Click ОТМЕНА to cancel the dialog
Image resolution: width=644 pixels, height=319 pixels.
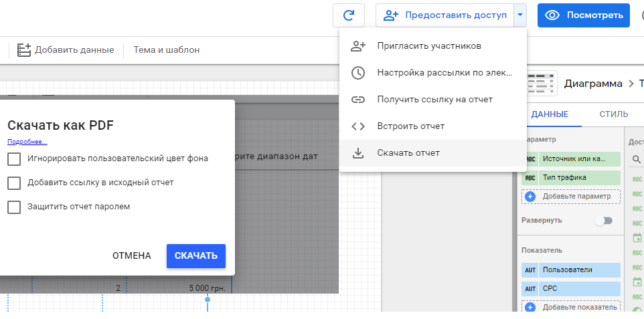point(131,256)
